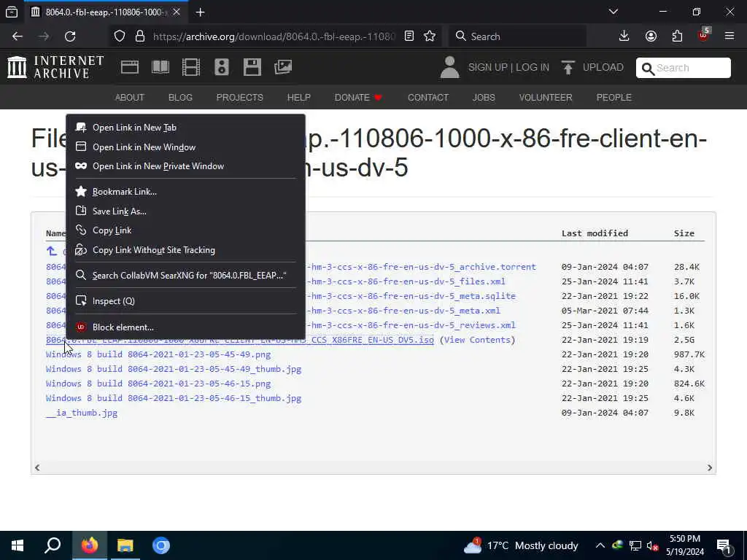
Task: Click the UPLOAD link
Action: coord(603,68)
